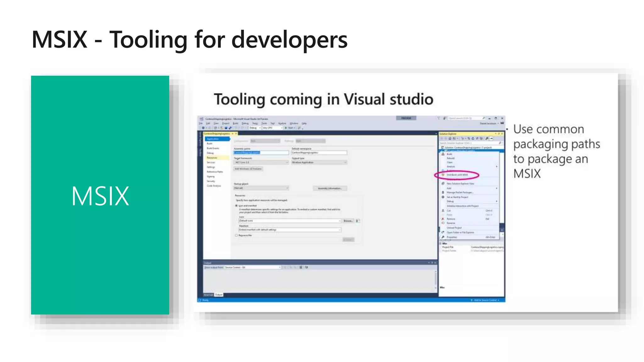
Task: Click the Start debugging play icon
Action: click(x=286, y=128)
